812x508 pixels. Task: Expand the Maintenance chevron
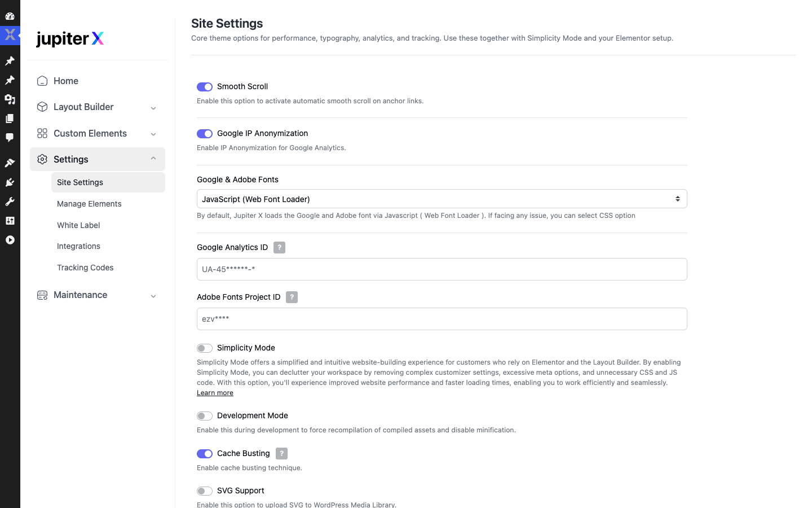click(x=153, y=296)
